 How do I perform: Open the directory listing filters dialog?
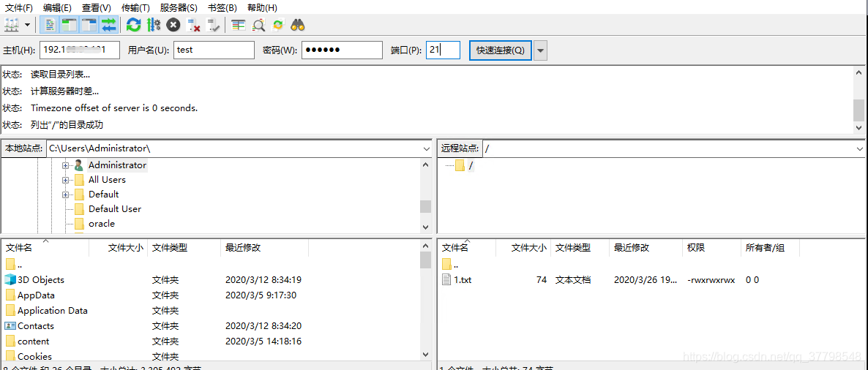click(x=239, y=24)
